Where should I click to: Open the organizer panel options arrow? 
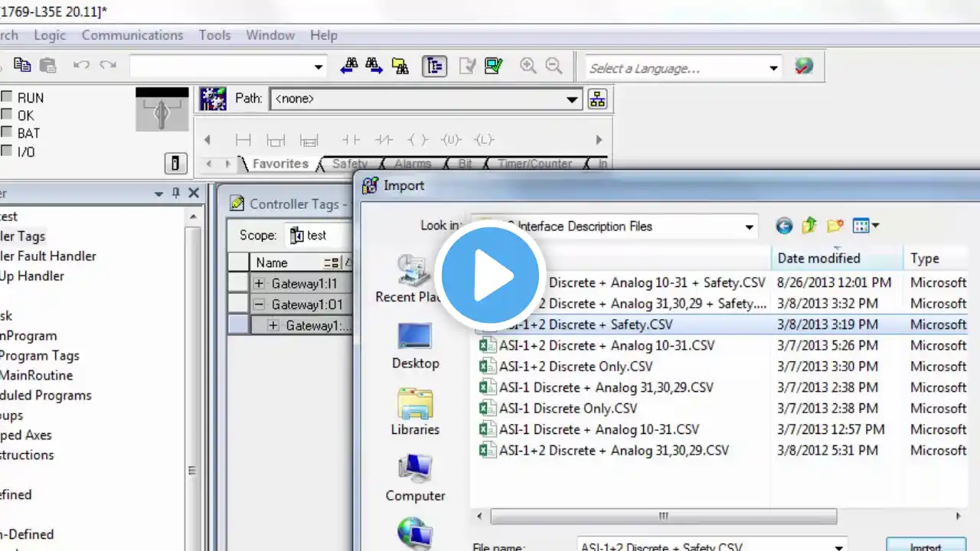tap(158, 194)
